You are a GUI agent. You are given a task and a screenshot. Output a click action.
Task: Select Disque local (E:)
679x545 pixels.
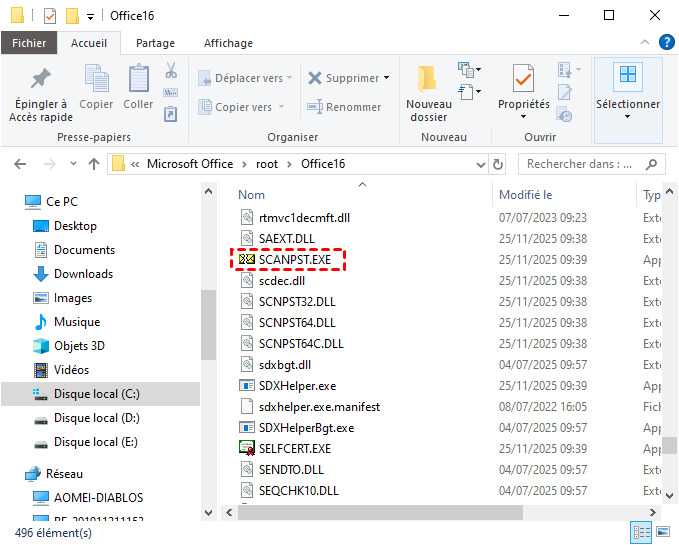pos(86,442)
